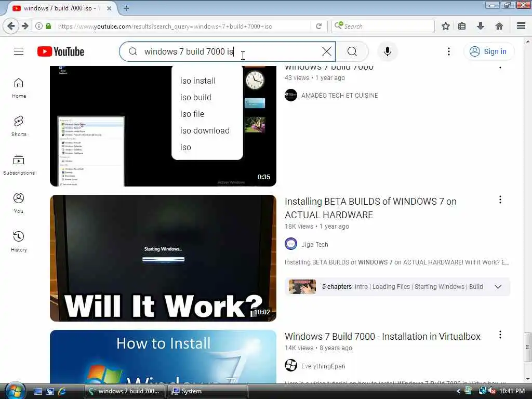
Task: Click the chapters preview thumbnail
Action: (x=302, y=287)
